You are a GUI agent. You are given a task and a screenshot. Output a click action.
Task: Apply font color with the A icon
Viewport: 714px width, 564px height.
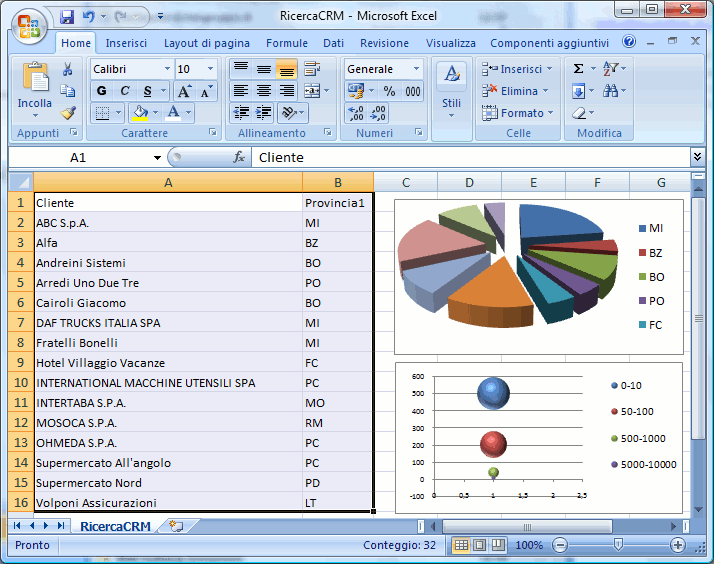(x=173, y=112)
